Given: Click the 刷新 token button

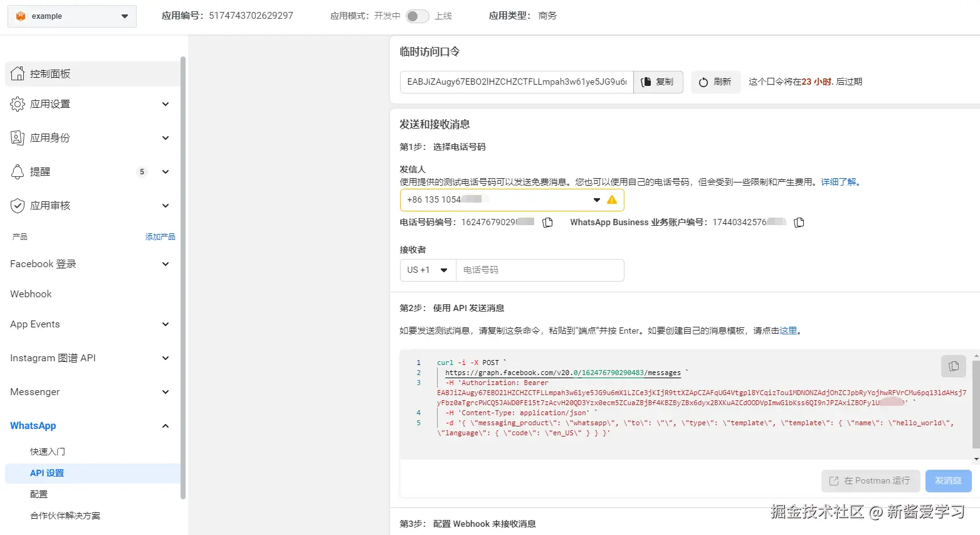Looking at the screenshot, I should tap(715, 82).
